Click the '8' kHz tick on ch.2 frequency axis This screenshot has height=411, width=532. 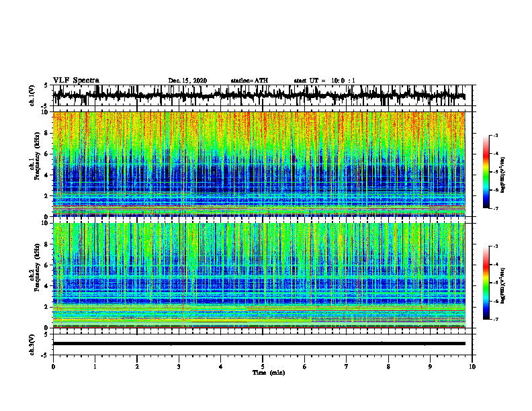point(47,244)
